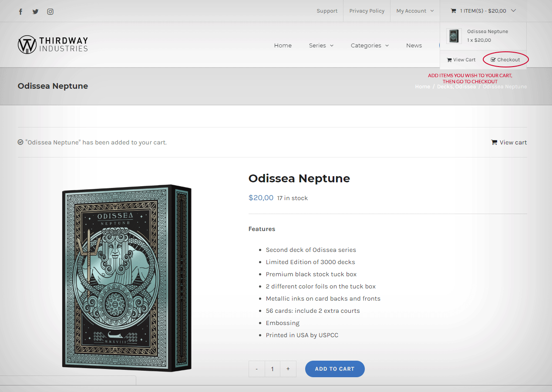Viewport: 552px width, 392px height.
Task: Open the Privacy Policy link
Action: 367,11
